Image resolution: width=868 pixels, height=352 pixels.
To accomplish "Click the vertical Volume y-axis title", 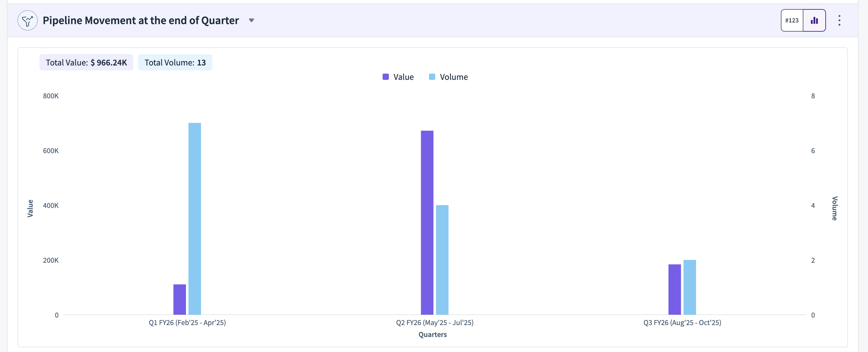I will pos(835,208).
